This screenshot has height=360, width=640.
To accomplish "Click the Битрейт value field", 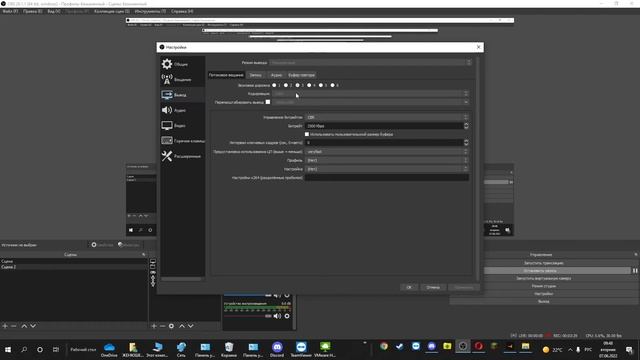I will [x=384, y=126].
